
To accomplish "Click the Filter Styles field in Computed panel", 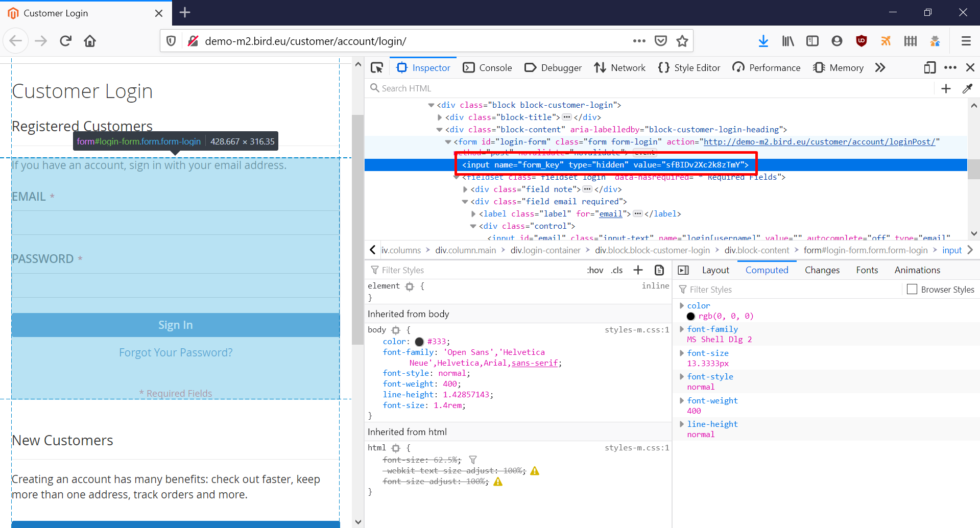I will (x=791, y=290).
